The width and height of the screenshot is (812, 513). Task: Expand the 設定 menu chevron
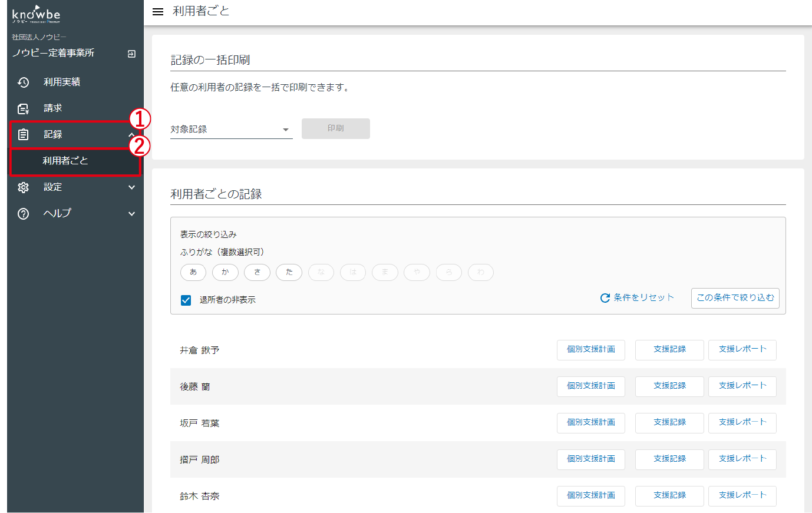131,187
